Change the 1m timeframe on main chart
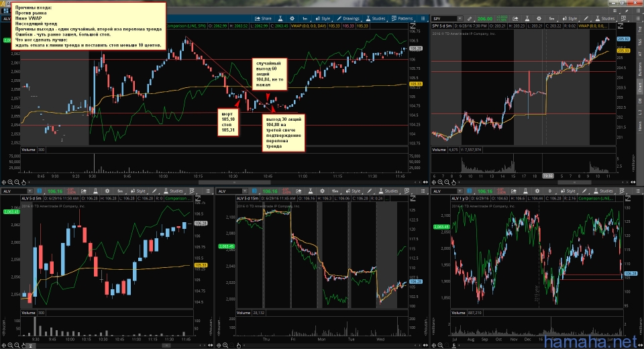The height and width of the screenshot is (349, 644). pos(305,19)
